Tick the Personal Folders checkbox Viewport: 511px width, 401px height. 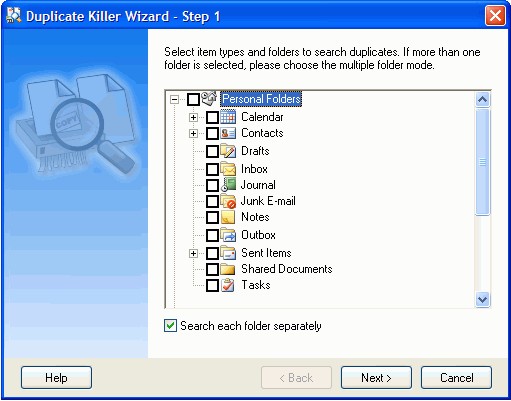(193, 99)
